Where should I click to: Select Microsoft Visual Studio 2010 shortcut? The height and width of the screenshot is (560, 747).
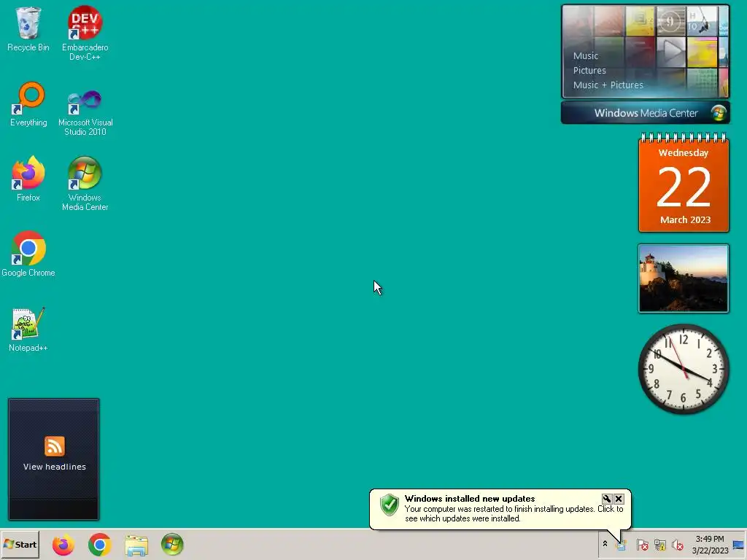click(x=85, y=112)
